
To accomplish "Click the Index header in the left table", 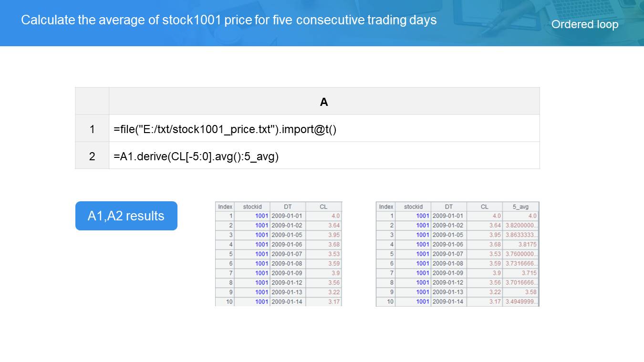I will click(225, 207).
